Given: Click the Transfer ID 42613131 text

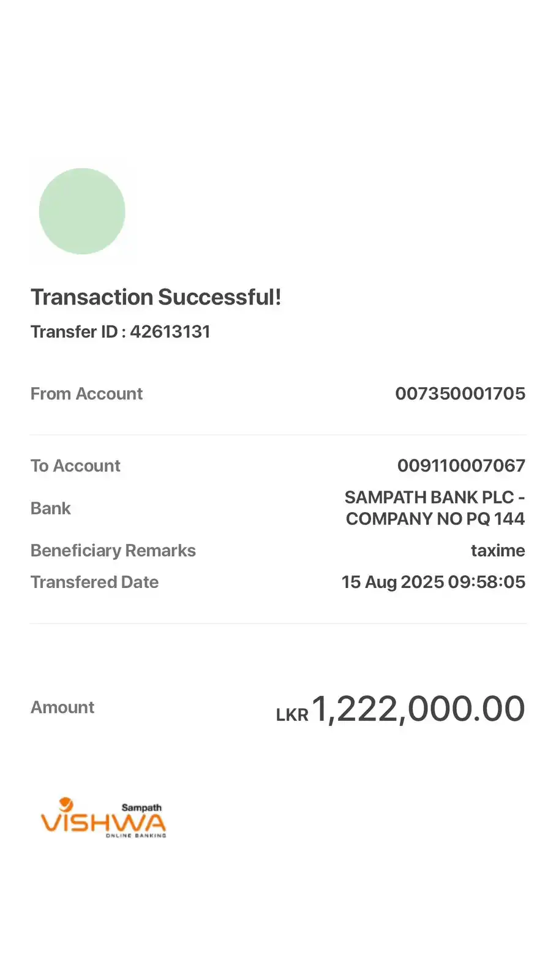Looking at the screenshot, I should (x=121, y=331).
